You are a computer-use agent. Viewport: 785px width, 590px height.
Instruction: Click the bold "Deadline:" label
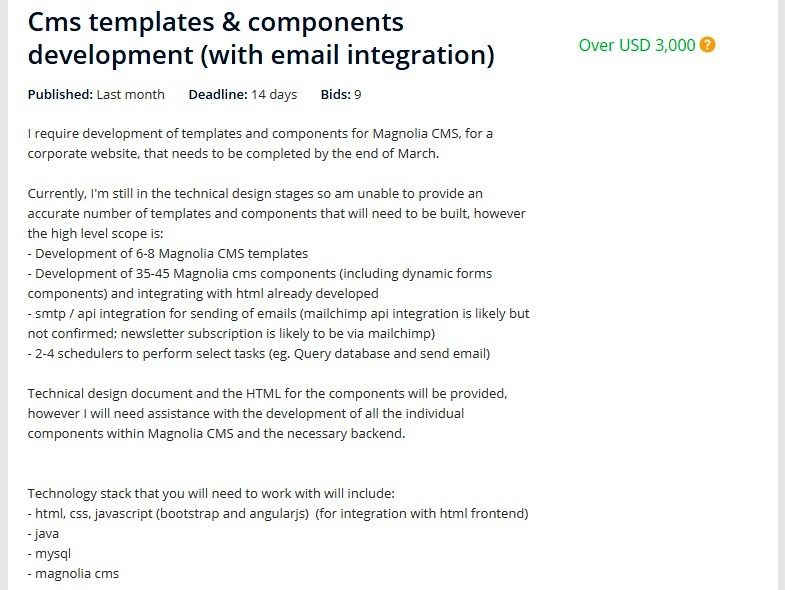217,95
